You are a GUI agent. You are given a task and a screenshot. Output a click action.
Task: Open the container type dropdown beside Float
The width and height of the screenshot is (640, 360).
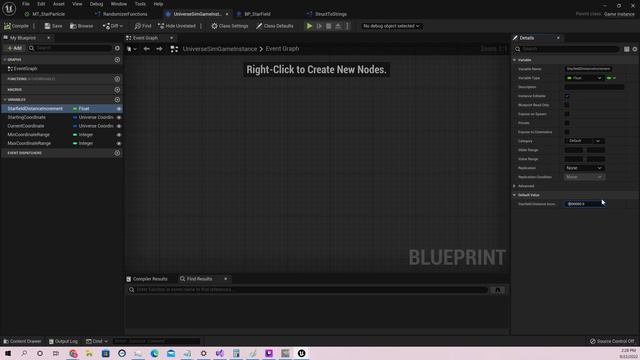[611, 78]
